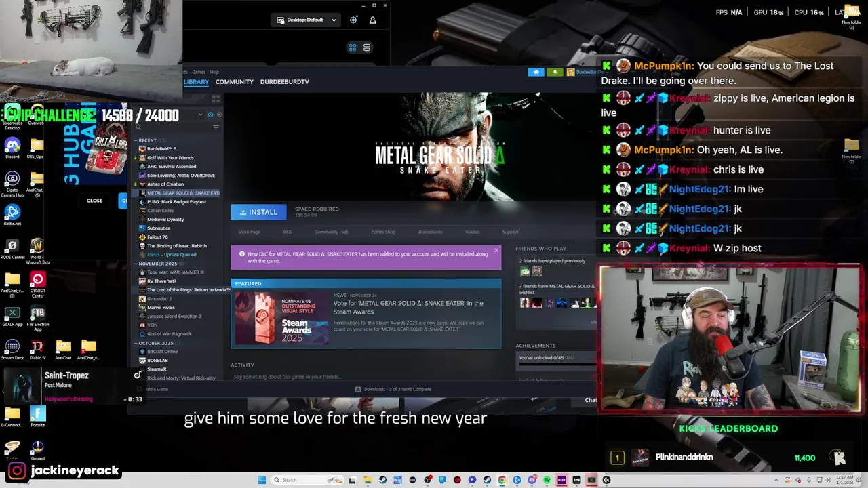This screenshot has height=488, width=868.
Task: Open the FTB Electron App desktop icon
Action: click(37, 318)
